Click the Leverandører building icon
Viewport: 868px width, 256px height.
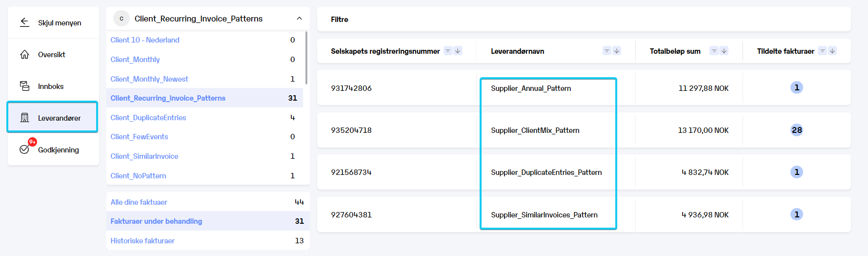[x=24, y=118]
